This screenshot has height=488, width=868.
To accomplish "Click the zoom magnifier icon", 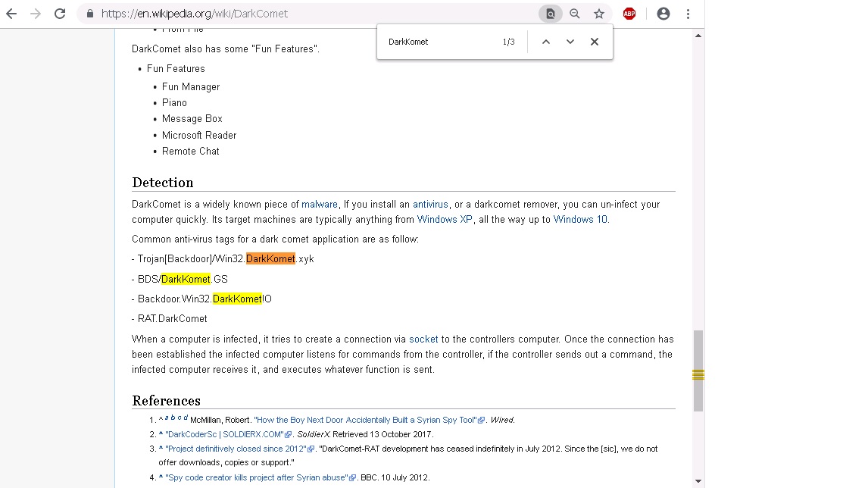I will pos(575,14).
